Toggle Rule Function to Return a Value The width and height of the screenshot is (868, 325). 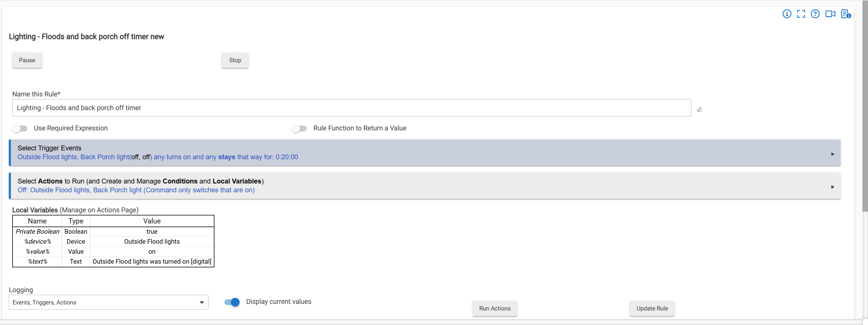pyautogui.click(x=299, y=128)
